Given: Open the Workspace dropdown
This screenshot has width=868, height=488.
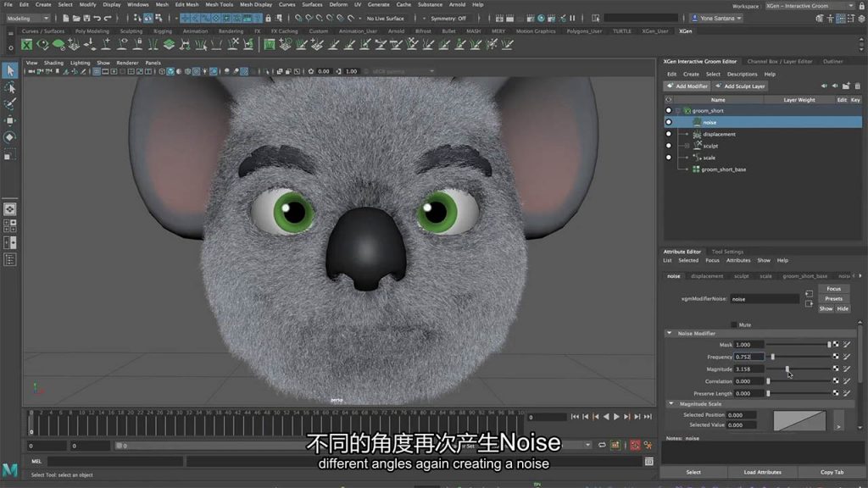Looking at the screenshot, I should [x=810, y=6].
